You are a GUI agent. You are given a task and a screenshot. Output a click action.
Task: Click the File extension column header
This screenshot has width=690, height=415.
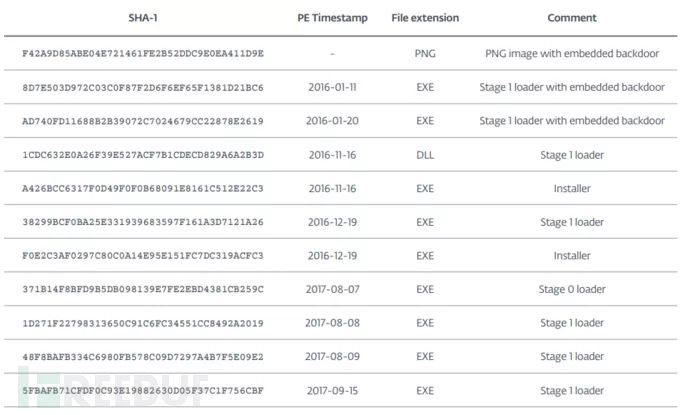(x=424, y=17)
